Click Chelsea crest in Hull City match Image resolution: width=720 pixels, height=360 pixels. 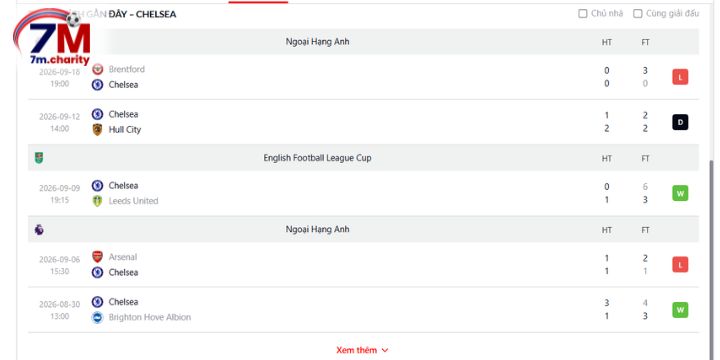click(97, 114)
